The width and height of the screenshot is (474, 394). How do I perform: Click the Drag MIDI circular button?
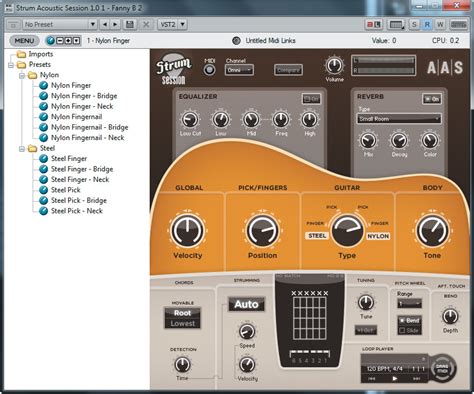(x=442, y=369)
